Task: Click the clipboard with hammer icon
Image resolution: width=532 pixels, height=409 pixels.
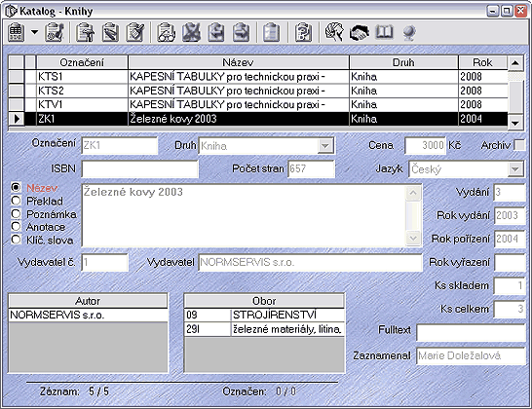Action: pyautogui.click(x=85, y=32)
